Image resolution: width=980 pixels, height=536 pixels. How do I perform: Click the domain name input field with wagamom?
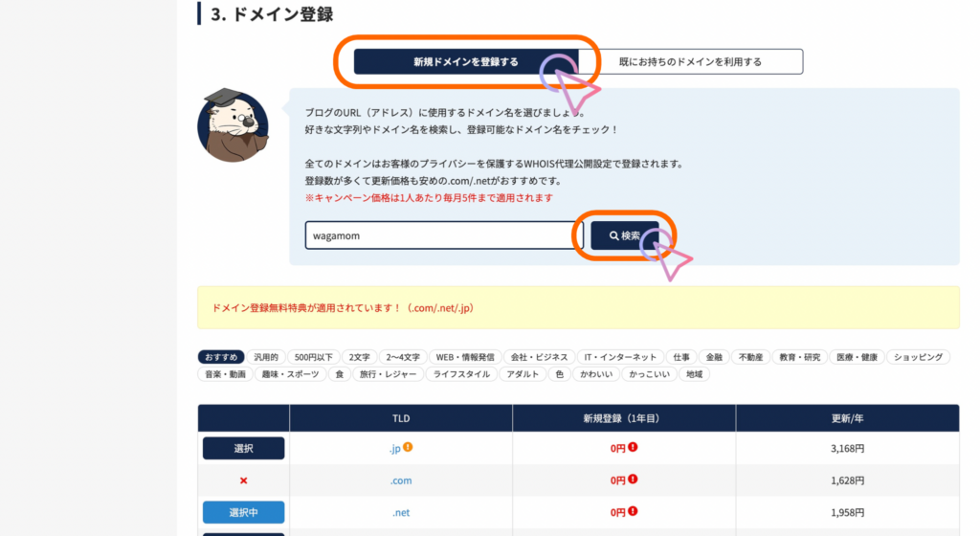[437, 235]
